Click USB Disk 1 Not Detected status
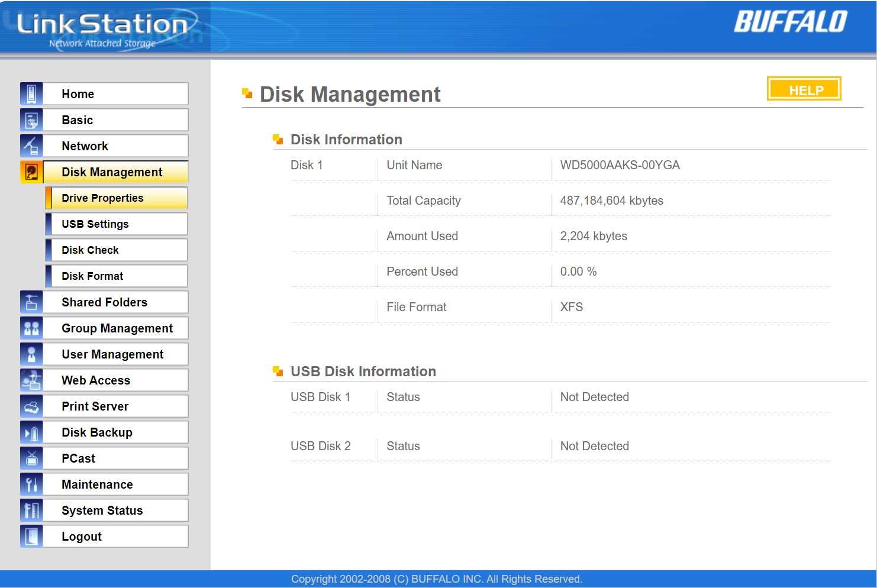 point(594,397)
